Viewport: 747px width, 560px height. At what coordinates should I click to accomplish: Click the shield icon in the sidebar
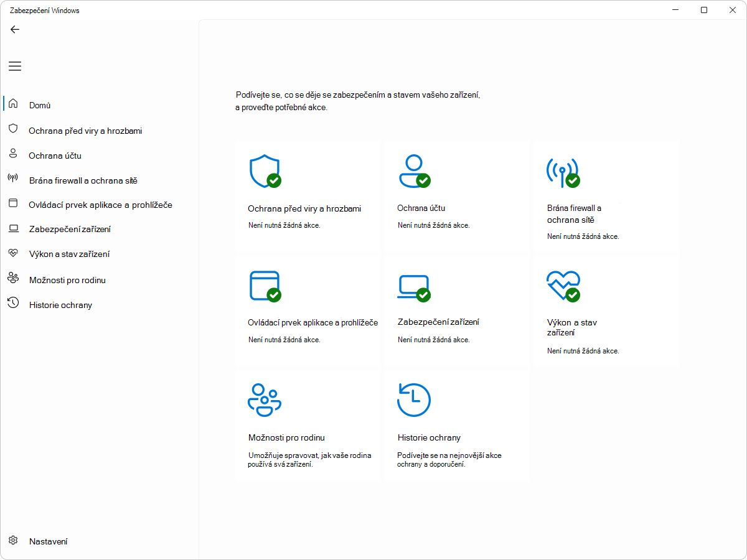pyautogui.click(x=13, y=129)
